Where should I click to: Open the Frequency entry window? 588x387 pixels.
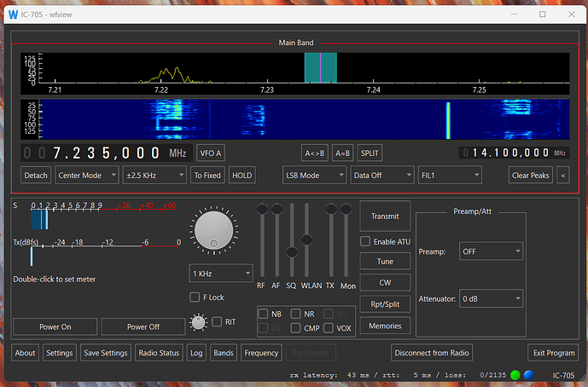[261, 353]
